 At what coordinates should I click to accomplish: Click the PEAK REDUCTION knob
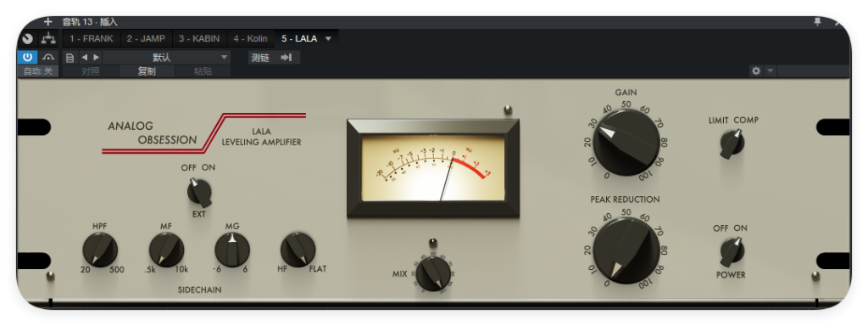pos(626,251)
